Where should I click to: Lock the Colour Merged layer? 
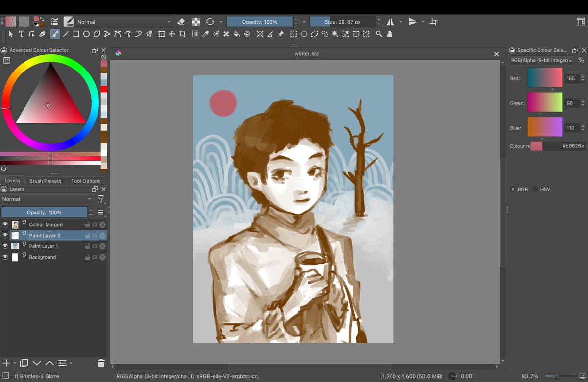(x=87, y=225)
